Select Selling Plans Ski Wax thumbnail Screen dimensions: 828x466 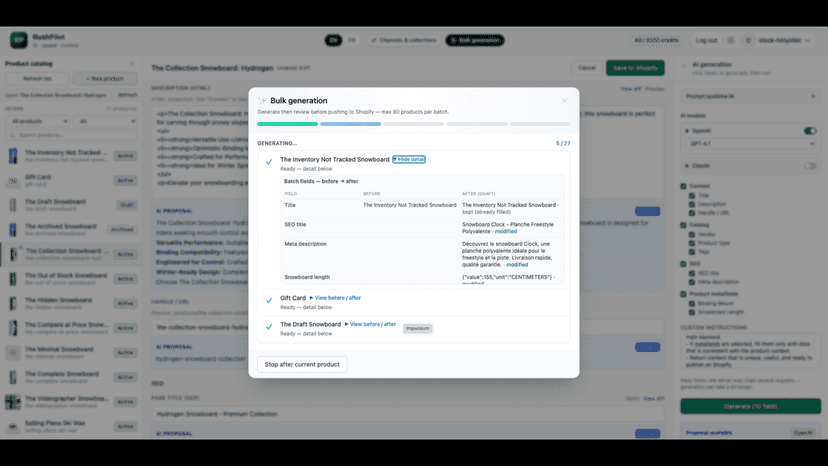(13, 426)
